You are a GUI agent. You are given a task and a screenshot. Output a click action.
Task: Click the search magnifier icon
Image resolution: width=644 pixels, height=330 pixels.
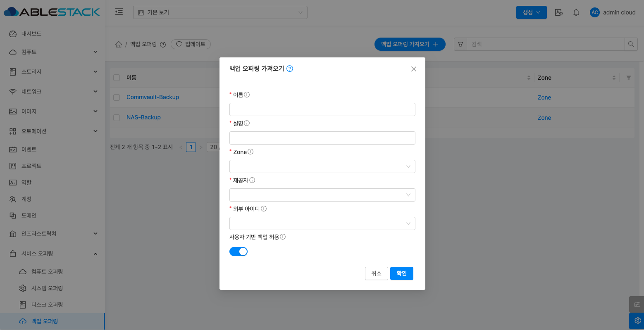tap(630, 44)
